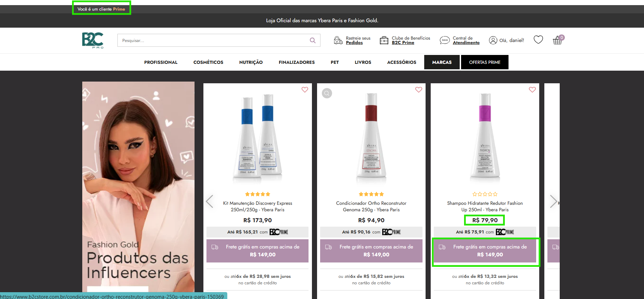Click the five-star rating on Condicionador Ortho

[371, 194]
